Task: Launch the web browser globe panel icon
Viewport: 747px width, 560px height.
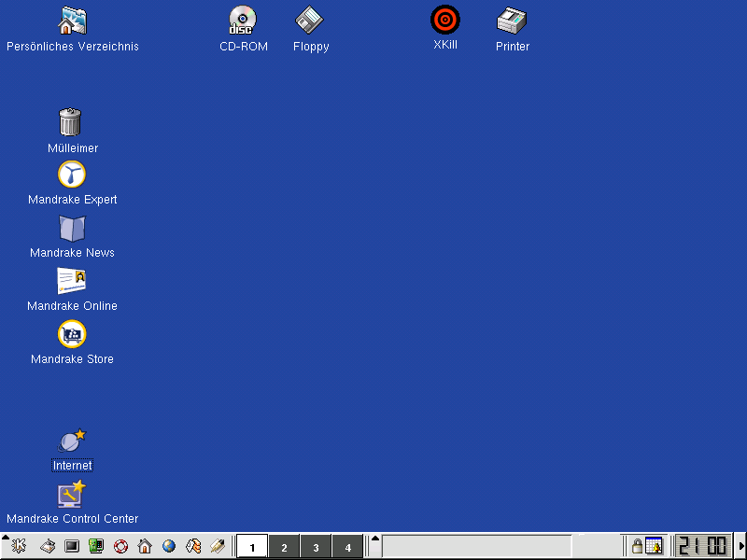Action: [x=169, y=546]
